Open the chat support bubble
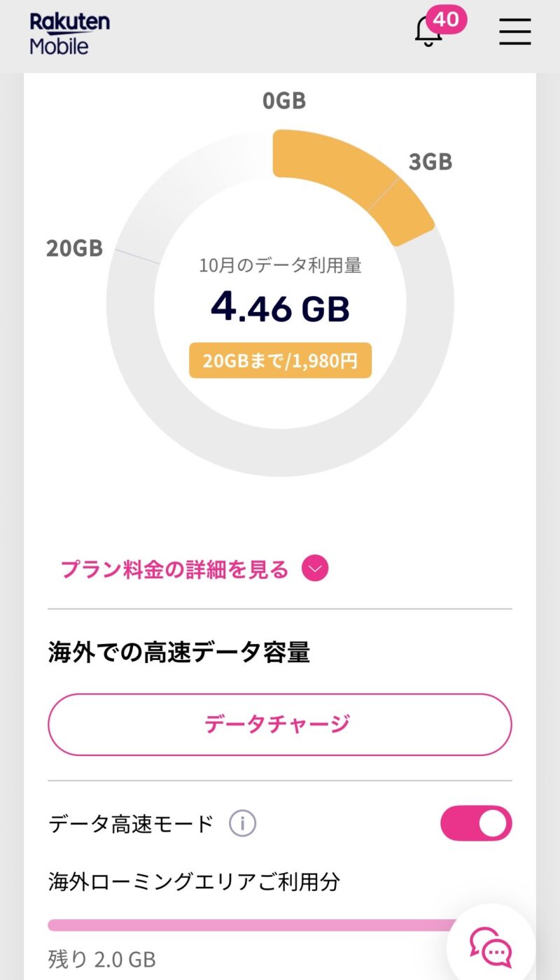The width and height of the screenshot is (560, 980). point(491,946)
